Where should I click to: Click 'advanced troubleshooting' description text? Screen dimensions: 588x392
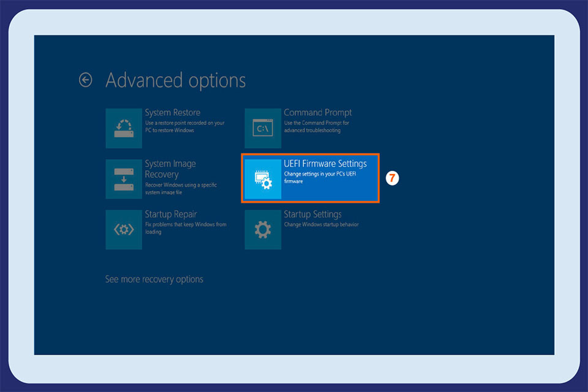click(312, 130)
